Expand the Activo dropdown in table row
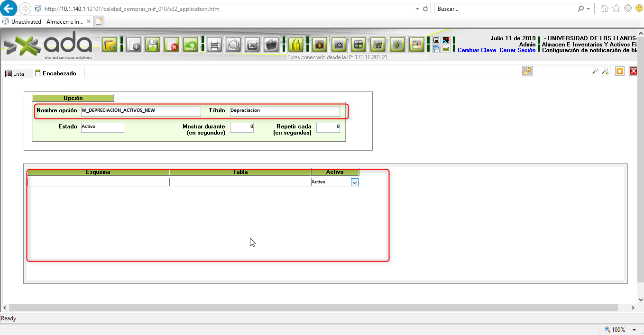644x335 pixels. [354, 182]
